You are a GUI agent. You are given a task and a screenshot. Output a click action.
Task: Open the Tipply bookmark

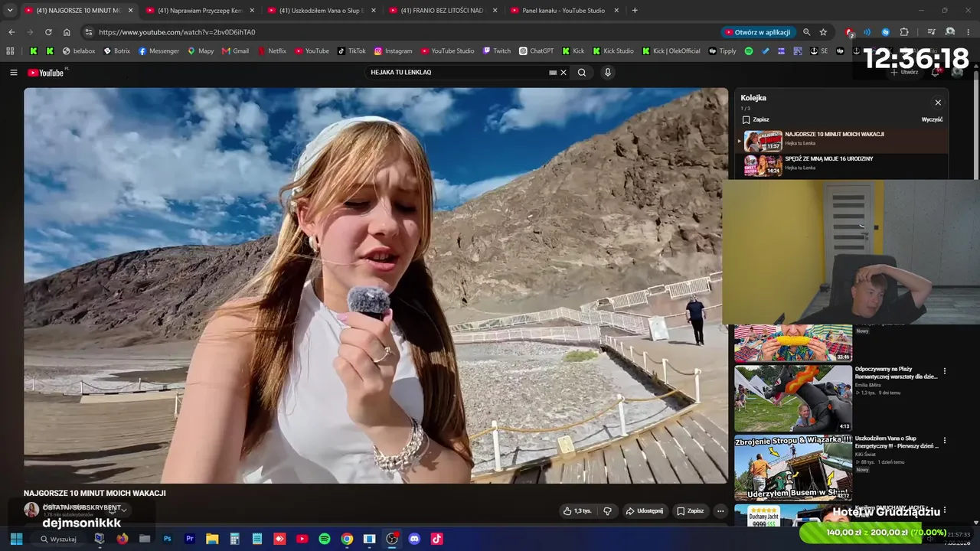pos(722,51)
